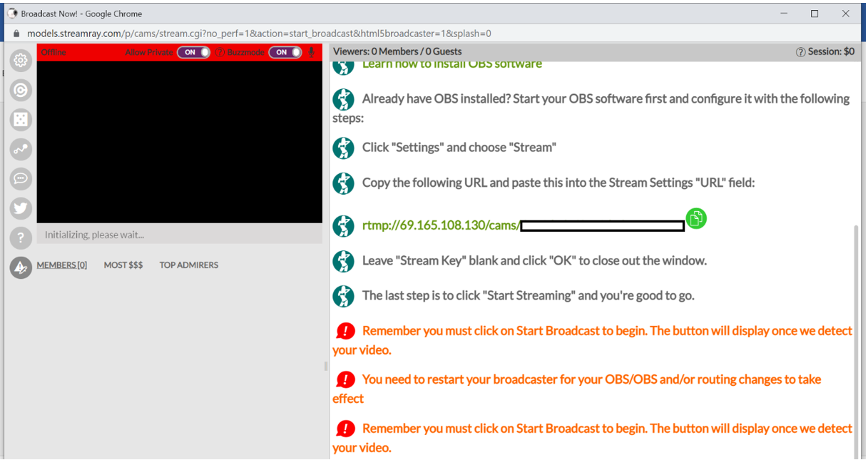
Task: Click the black video preview area
Action: tap(180, 141)
